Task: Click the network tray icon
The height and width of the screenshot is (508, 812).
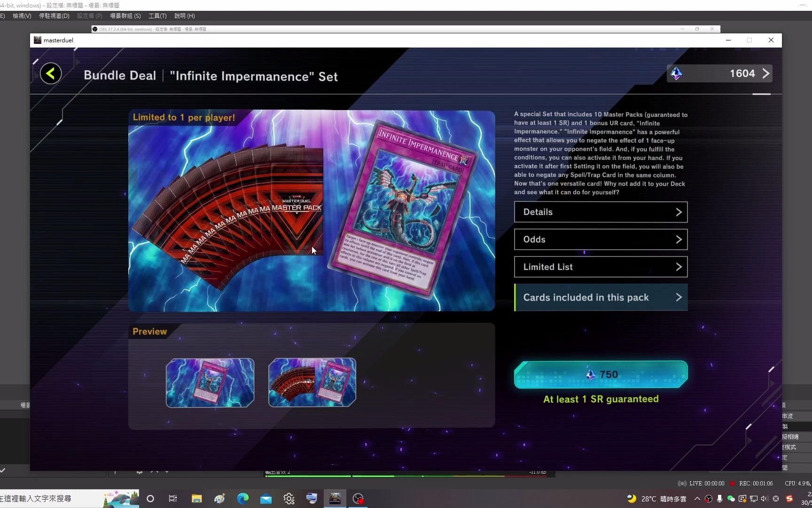Action: [x=753, y=499]
